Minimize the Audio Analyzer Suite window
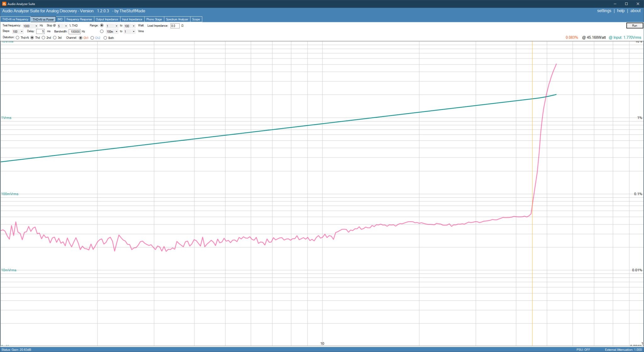644x352 pixels. [x=615, y=4]
